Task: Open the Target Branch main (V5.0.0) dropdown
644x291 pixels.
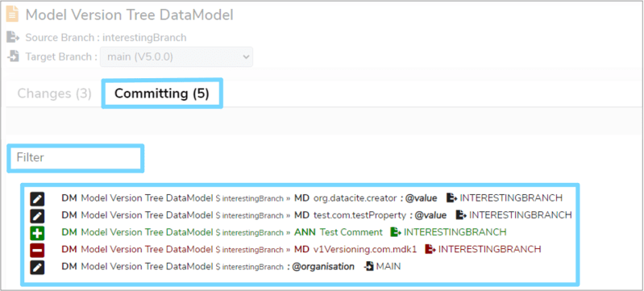Action: [177, 56]
